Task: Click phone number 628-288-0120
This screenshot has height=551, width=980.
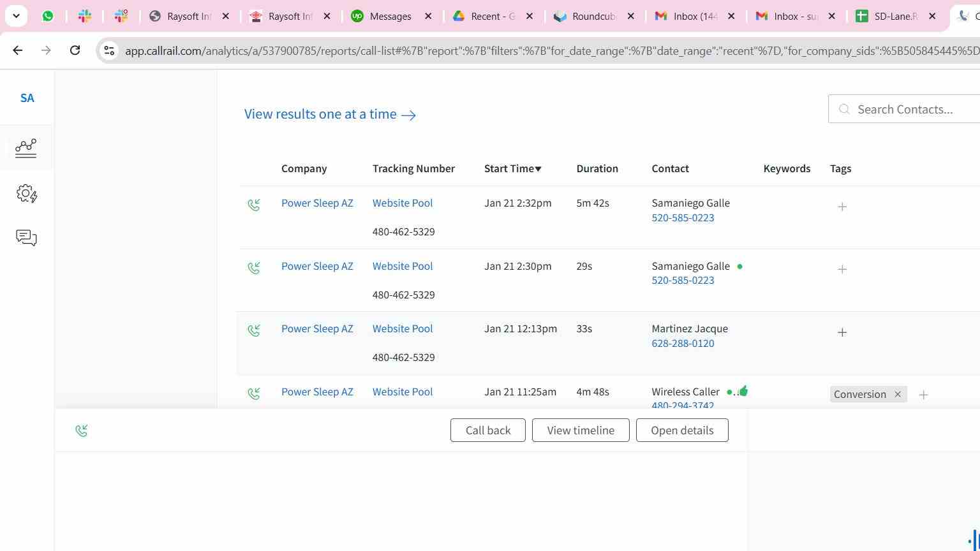Action: [683, 343]
